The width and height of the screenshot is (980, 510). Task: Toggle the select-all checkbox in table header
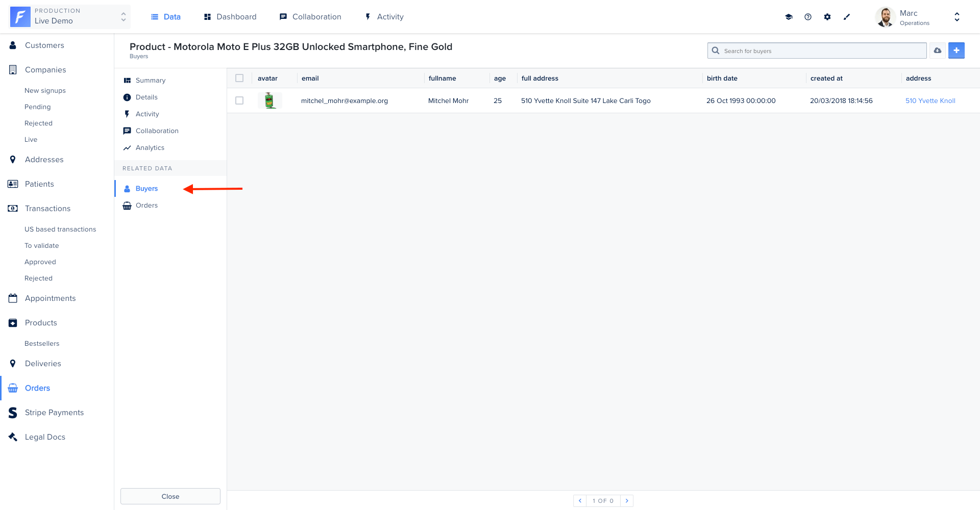click(x=239, y=78)
